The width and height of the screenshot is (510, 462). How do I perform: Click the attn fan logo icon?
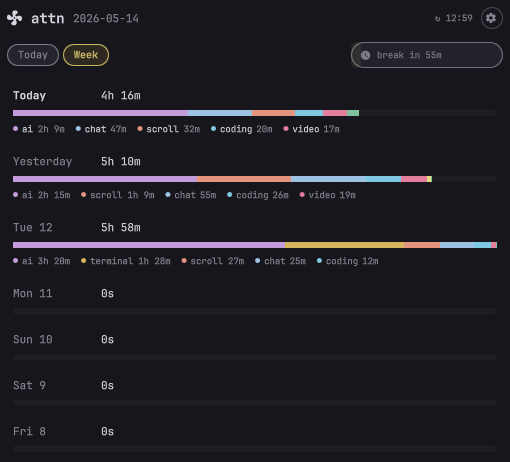[x=15, y=18]
